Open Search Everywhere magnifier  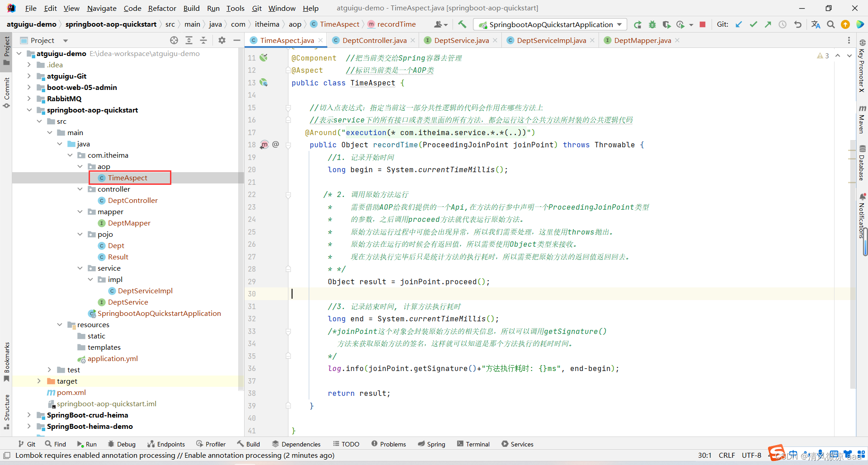pyautogui.click(x=831, y=24)
